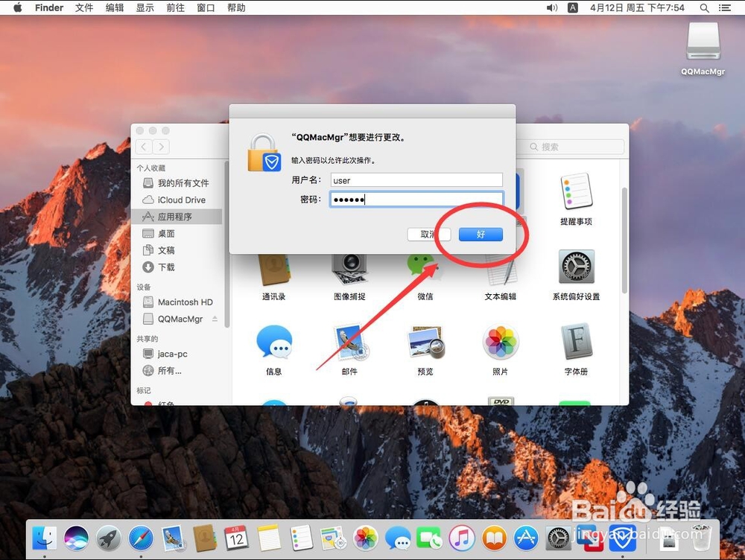Open the 帮助 menu

pos(236,7)
